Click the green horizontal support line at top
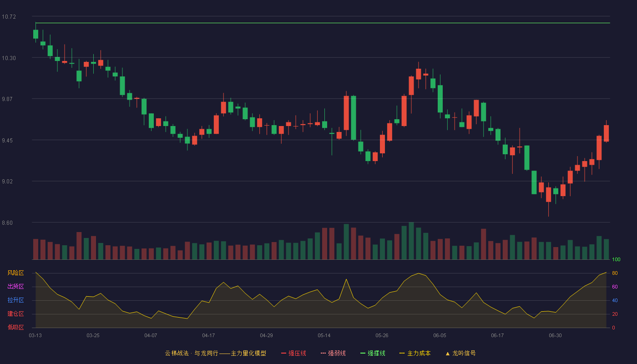Image resolution: width=637 pixels, height=364 pixels. pyautogui.click(x=323, y=23)
